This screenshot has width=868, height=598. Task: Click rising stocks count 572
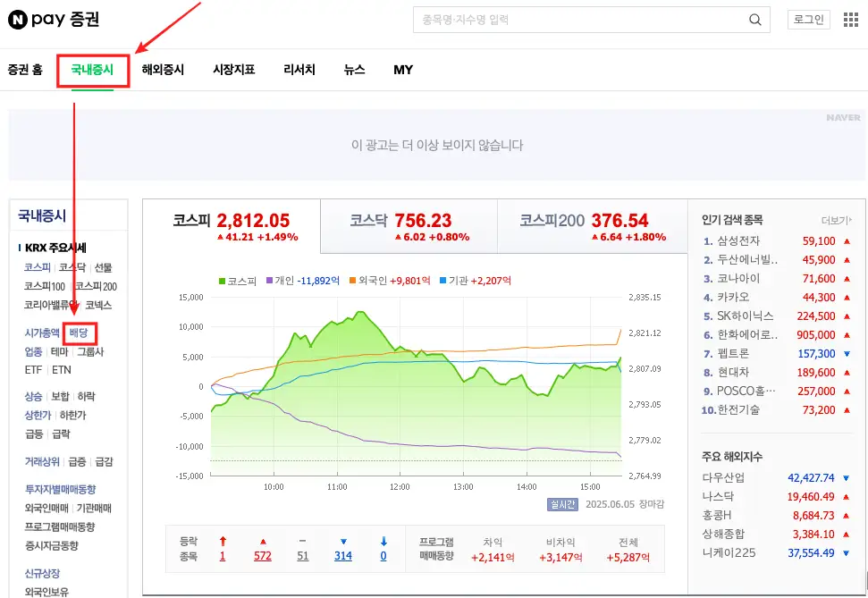263,556
